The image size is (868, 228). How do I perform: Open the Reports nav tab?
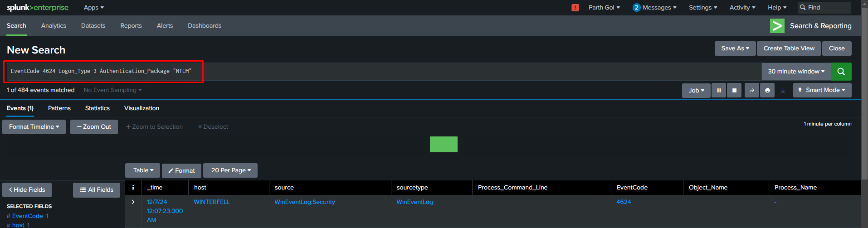point(131,26)
